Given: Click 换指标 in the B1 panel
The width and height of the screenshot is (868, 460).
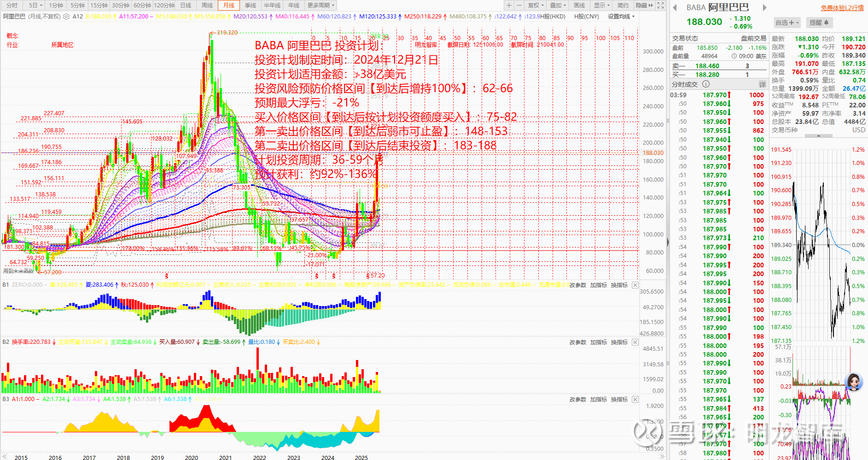Looking at the screenshot, I should point(619,285).
